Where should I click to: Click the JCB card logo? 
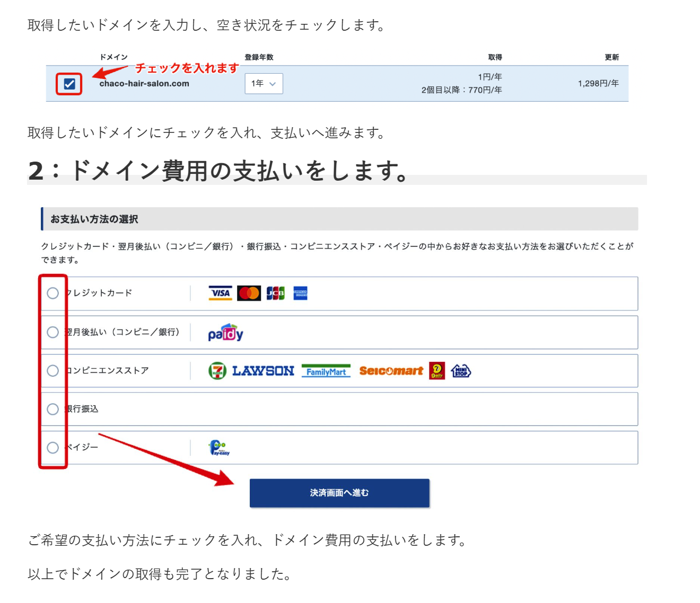275,293
